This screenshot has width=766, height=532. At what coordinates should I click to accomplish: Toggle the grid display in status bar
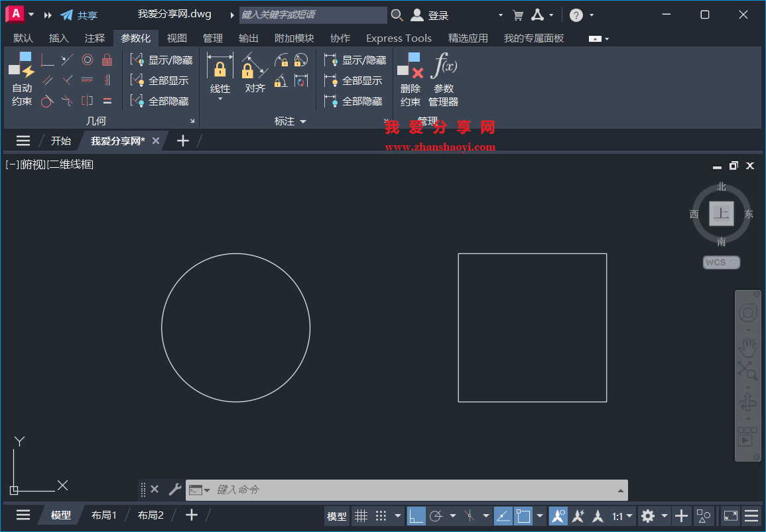coord(360,515)
